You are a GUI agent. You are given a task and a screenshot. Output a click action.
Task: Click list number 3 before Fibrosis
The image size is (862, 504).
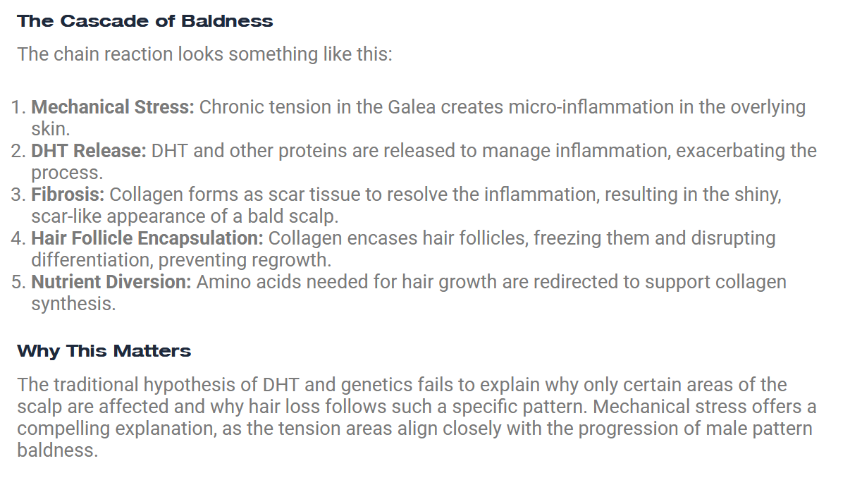(x=18, y=195)
